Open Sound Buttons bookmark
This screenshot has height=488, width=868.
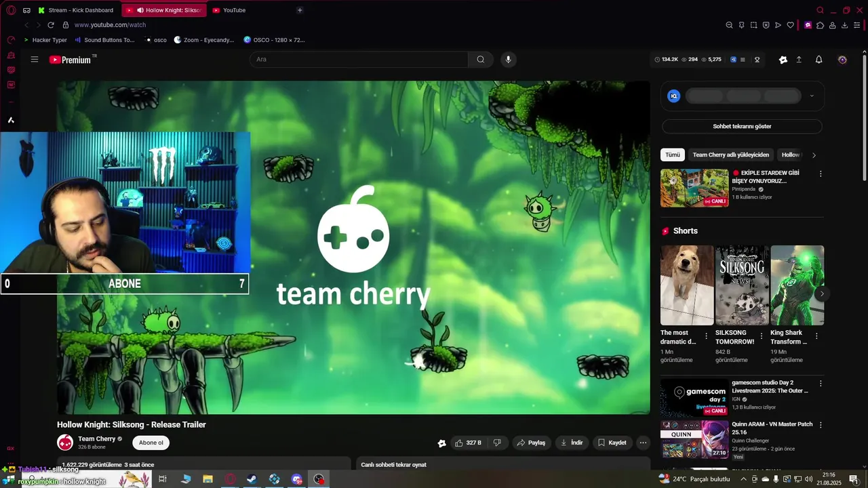(x=105, y=40)
